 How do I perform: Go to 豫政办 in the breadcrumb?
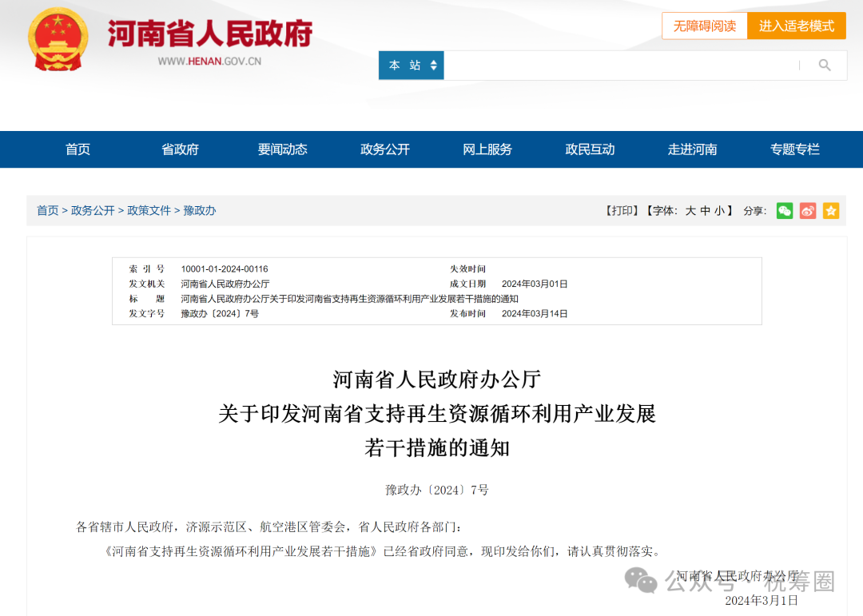200,211
